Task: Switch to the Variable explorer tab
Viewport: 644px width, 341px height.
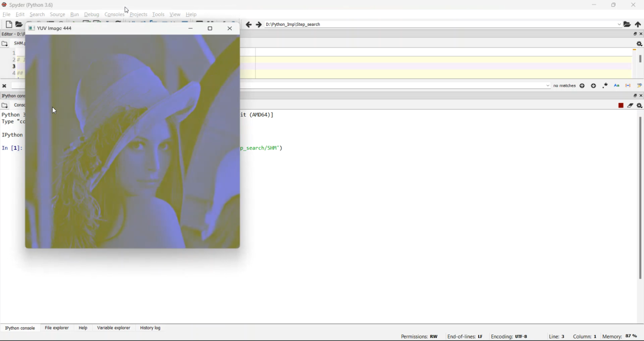Action: click(113, 328)
